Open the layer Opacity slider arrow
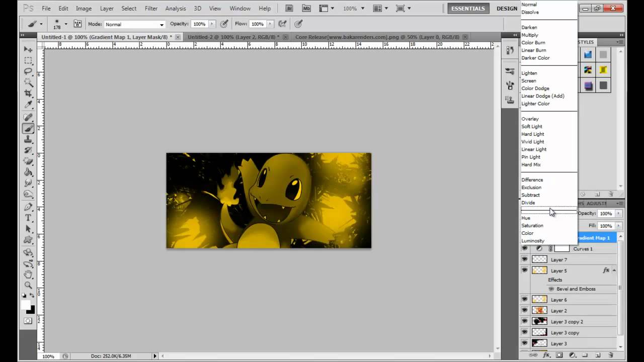Screen dimensions: 644x362 tap(618, 214)
